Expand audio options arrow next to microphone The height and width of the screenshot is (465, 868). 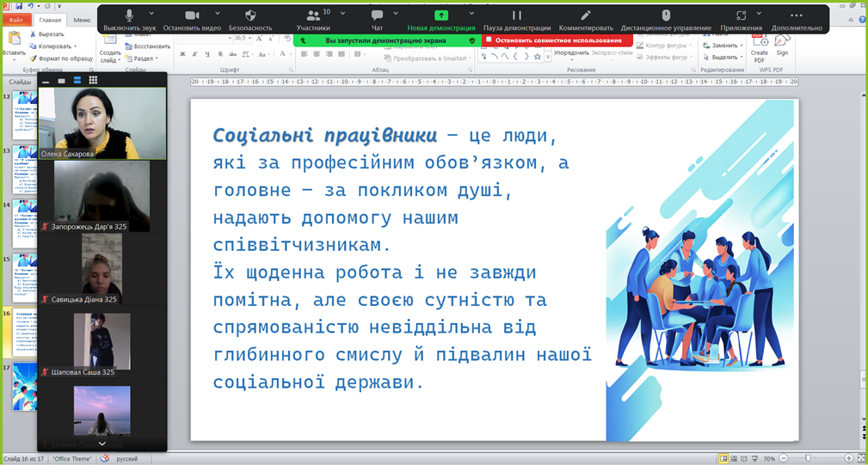[152, 14]
